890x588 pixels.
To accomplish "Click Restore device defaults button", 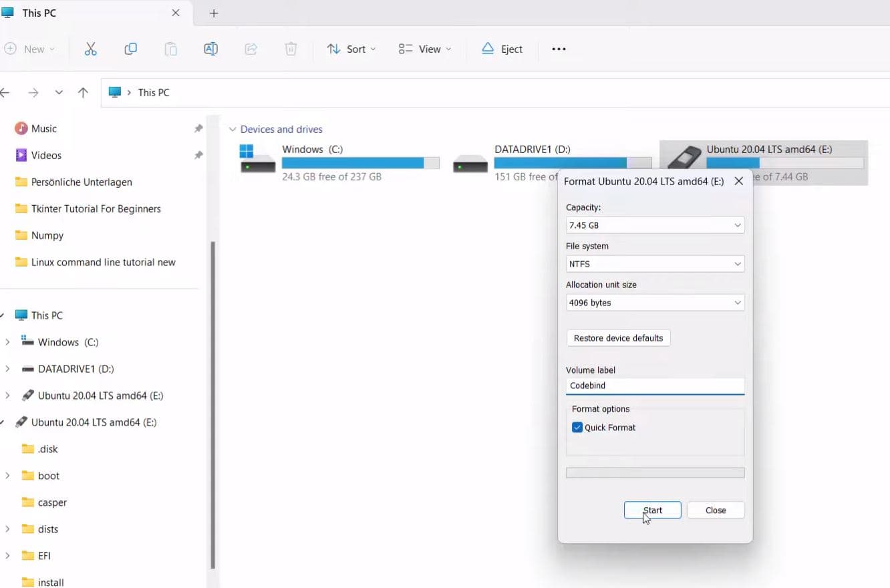I will (618, 338).
